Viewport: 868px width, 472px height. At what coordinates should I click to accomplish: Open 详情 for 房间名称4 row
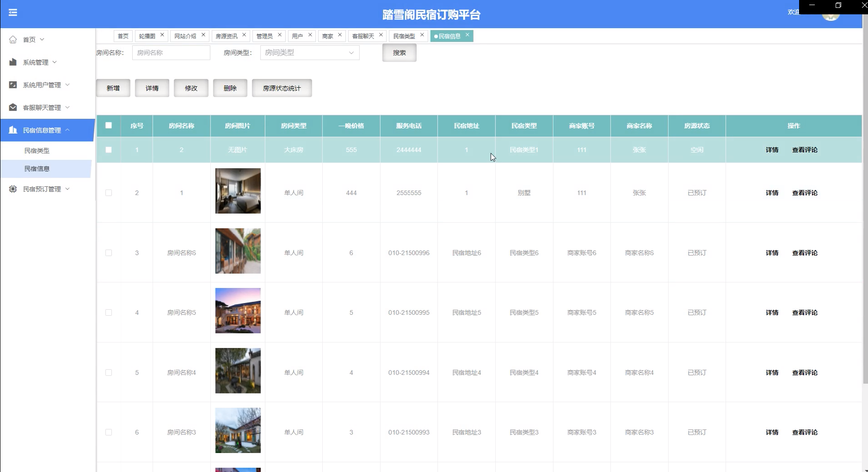pyautogui.click(x=772, y=373)
